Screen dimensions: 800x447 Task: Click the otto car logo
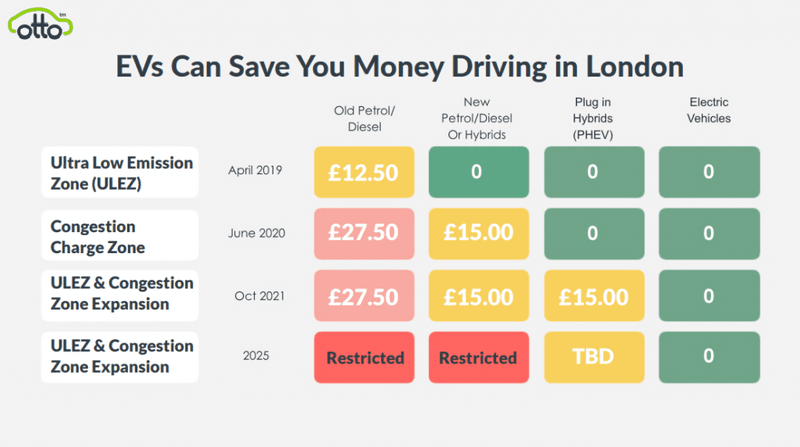(x=42, y=26)
